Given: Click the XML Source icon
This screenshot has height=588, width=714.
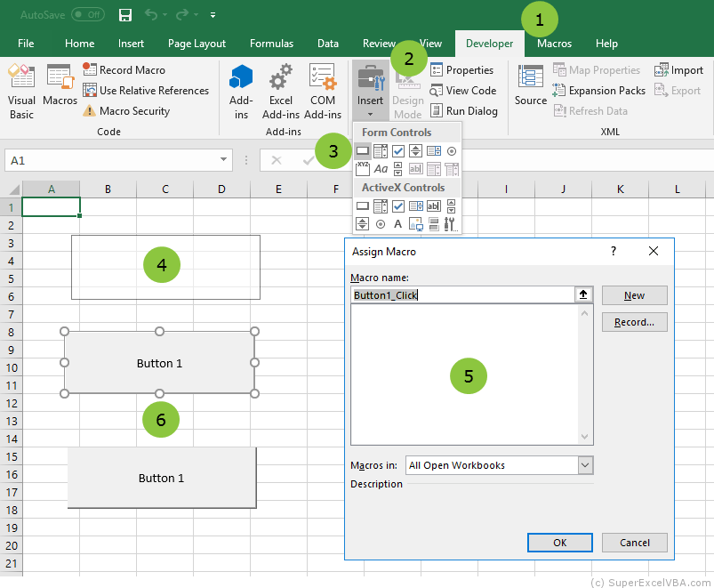Looking at the screenshot, I should coord(529,89).
